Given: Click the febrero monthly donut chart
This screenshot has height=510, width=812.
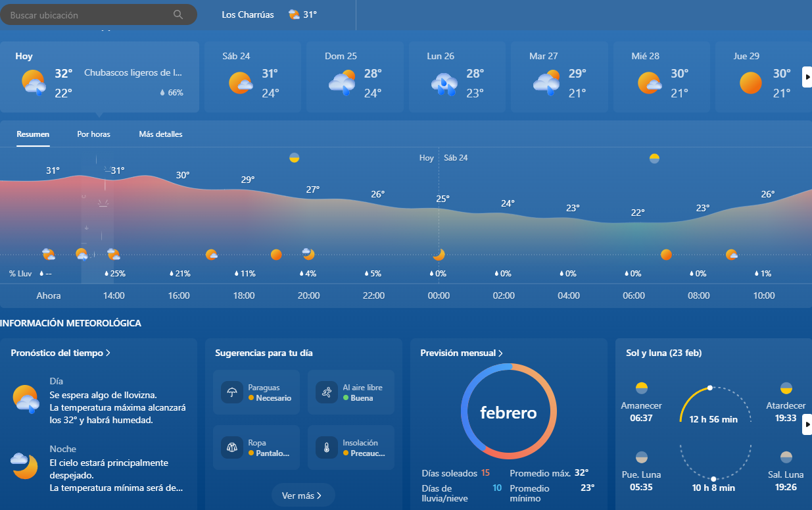Looking at the screenshot, I should pos(508,412).
